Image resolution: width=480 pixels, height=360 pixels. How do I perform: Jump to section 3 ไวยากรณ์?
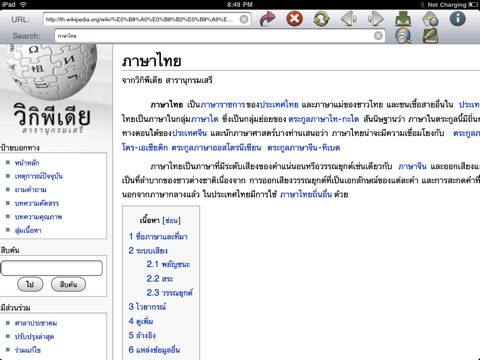coord(147,307)
